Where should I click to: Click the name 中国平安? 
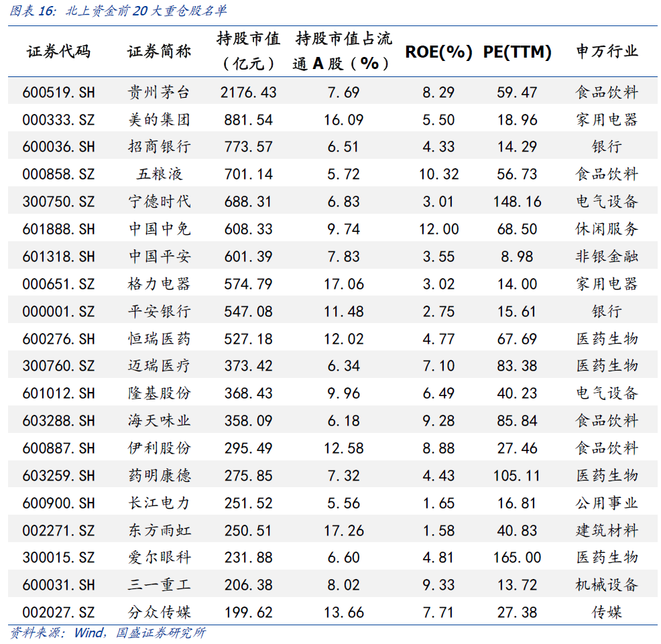(160, 256)
